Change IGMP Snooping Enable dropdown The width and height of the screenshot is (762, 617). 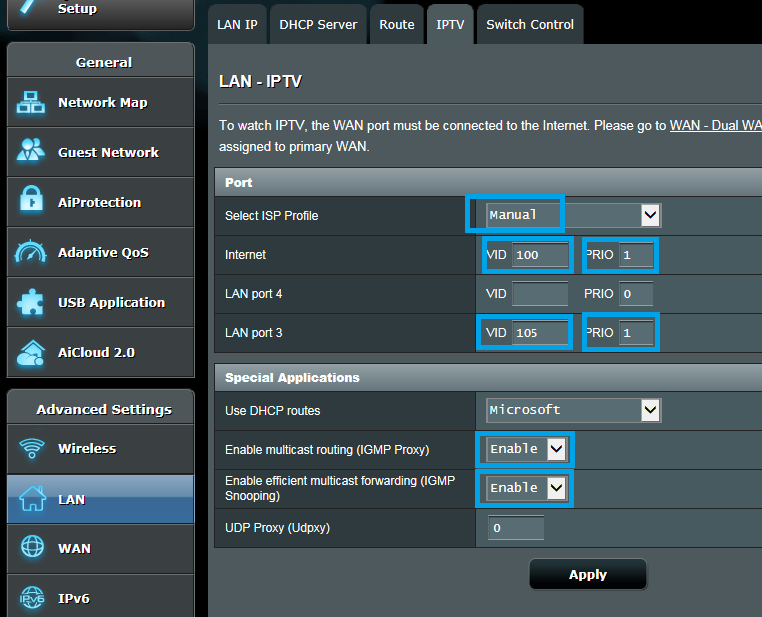click(526, 488)
